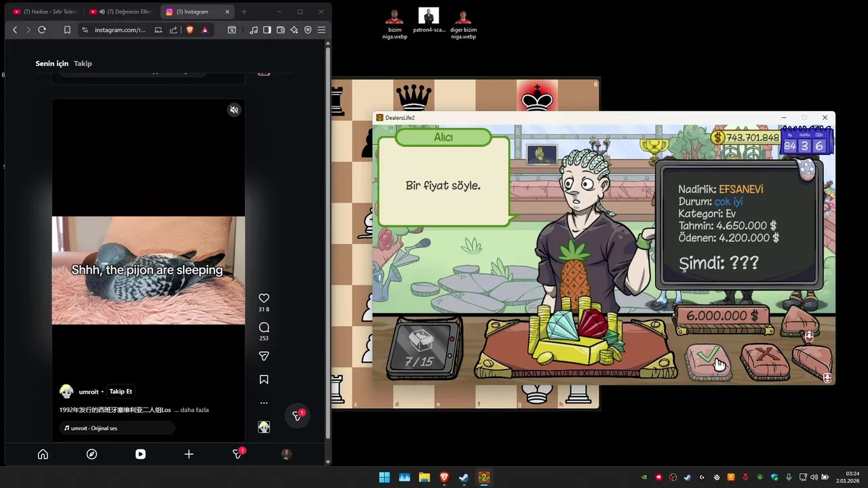Screen dimensions: 868x488
Task: Switch to the 'Takip' feed tab
Action: click(83, 64)
